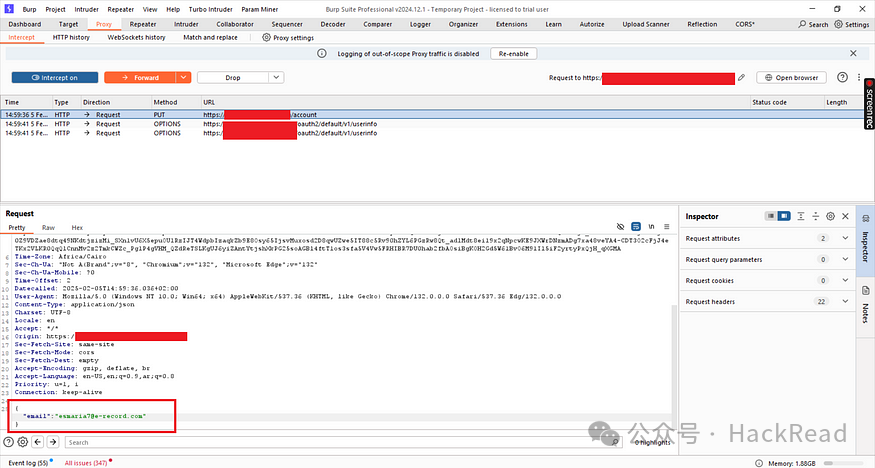Image resolution: width=875 pixels, height=468 pixels.
Task: Collapse all Inspector sections icon
Action: click(x=815, y=216)
